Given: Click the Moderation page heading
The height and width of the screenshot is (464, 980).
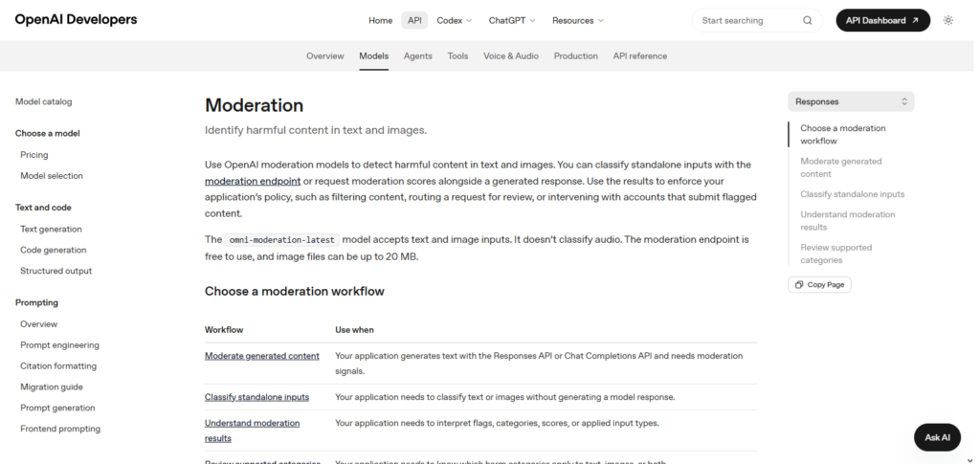Looking at the screenshot, I should pos(254,105).
